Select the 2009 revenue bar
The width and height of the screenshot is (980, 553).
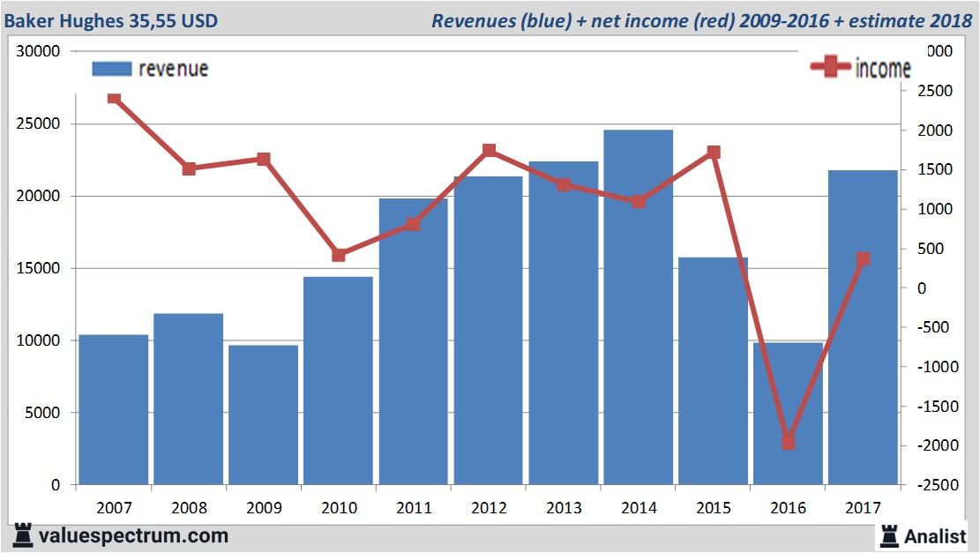point(264,415)
